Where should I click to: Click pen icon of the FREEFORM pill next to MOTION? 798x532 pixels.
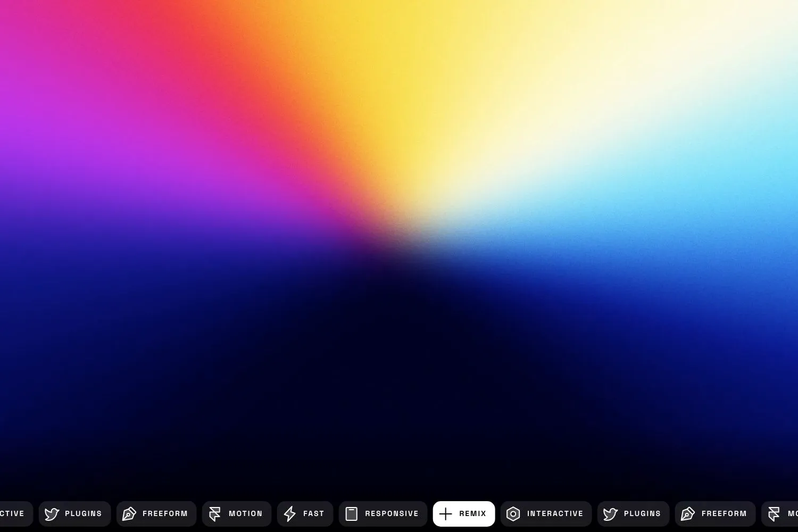coord(129,514)
